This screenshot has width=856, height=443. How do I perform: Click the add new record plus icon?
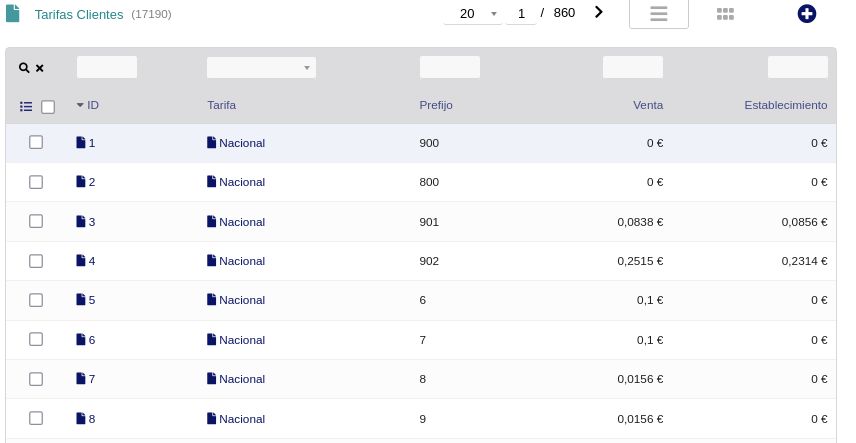tap(807, 14)
